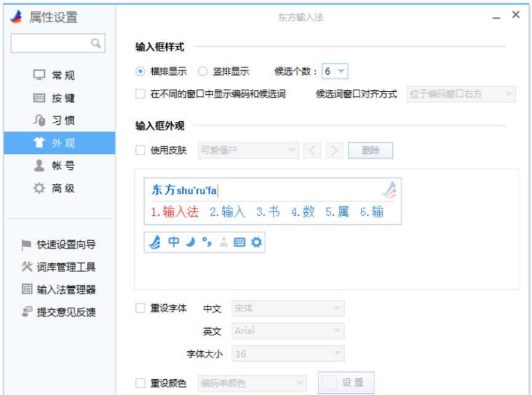Click the sidebar search input field
The width and height of the screenshot is (532, 395).
tap(50, 43)
